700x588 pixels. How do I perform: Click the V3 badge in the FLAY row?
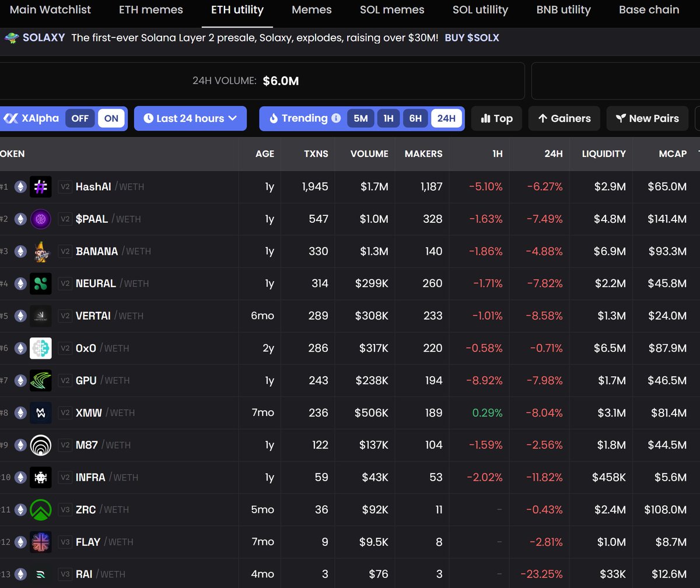tap(65, 542)
